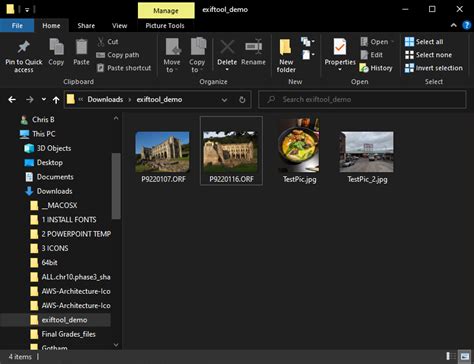This screenshot has width=474, height=364.
Task: Select the TestPic.jpg thumbnail
Action: 299,146
